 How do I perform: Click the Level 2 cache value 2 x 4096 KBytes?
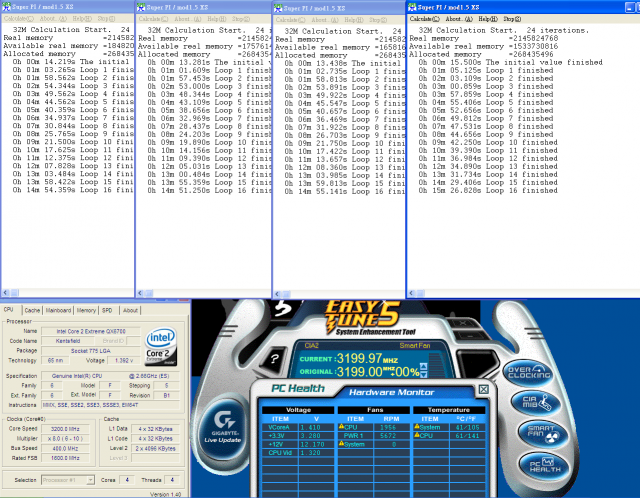(155, 449)
